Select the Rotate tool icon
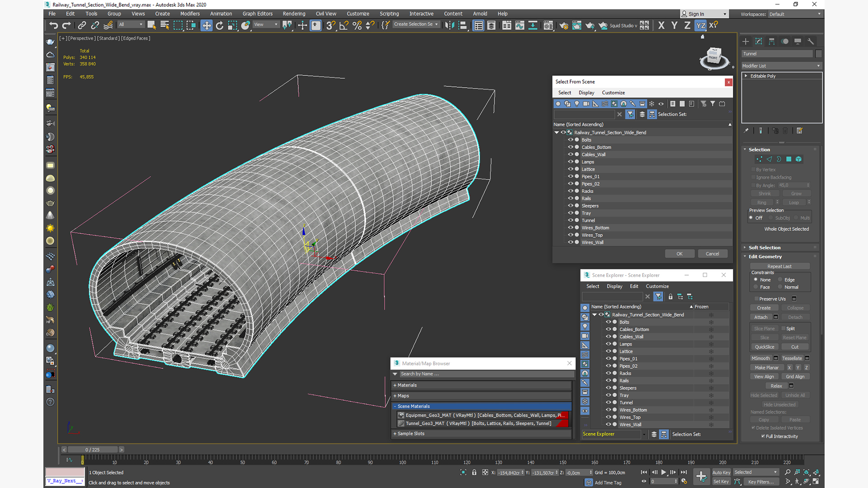The width and height of the screenshot is (868, 488). coord(219,25)
